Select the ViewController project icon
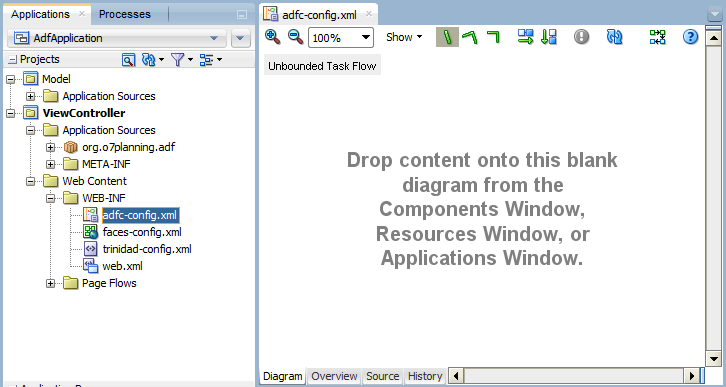The image size is (726, 387). 31,113
